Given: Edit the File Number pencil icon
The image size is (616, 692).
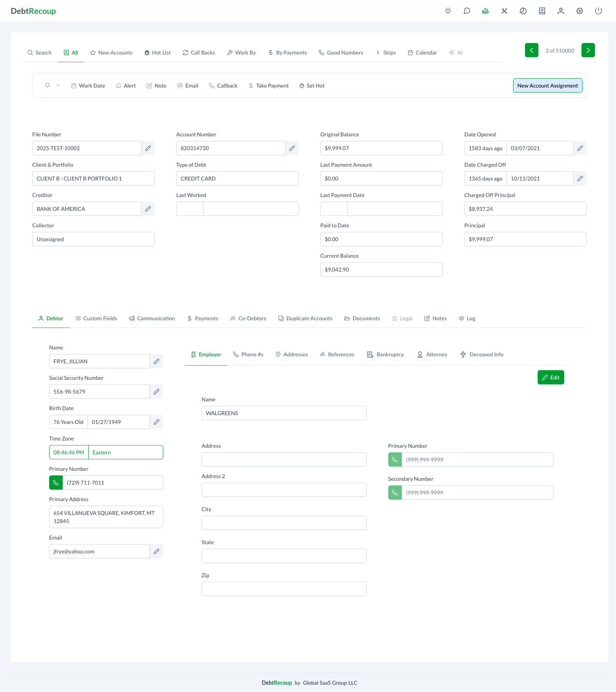Looking at the screenshot, I should pyautogui.click(x=148, y=148).
